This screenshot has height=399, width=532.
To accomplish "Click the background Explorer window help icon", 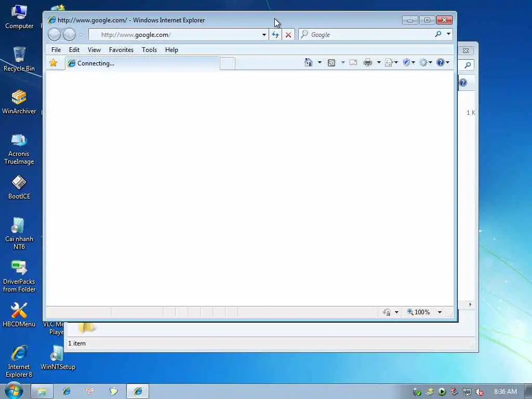I will pyautogui.click(x=463, y=83).
